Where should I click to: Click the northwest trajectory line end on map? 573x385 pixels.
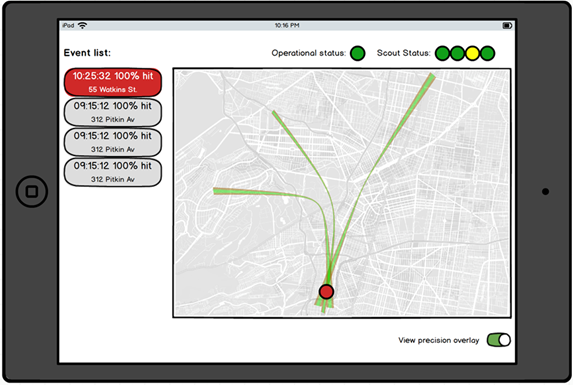tap(275, 113)
